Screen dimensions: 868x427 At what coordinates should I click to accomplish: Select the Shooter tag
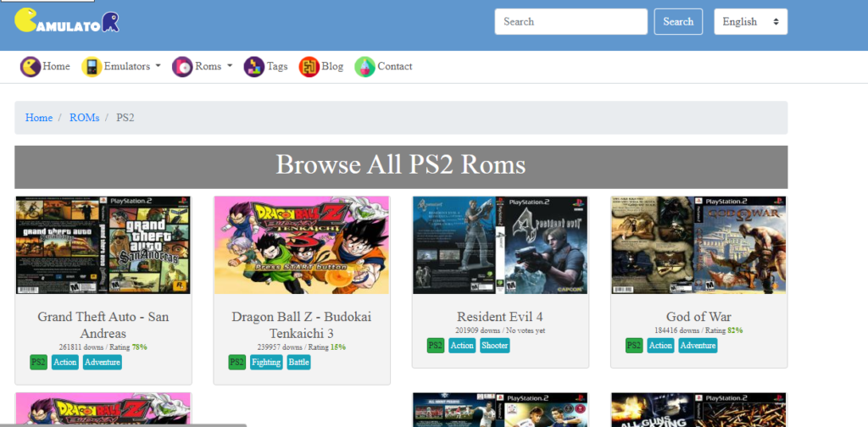495,346
